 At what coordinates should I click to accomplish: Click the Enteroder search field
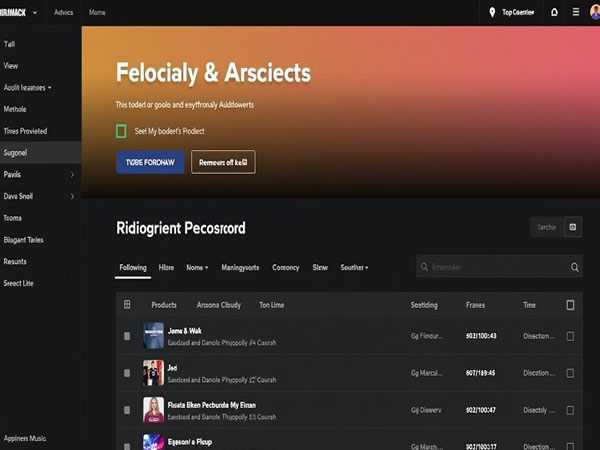(x=495, y=268)
